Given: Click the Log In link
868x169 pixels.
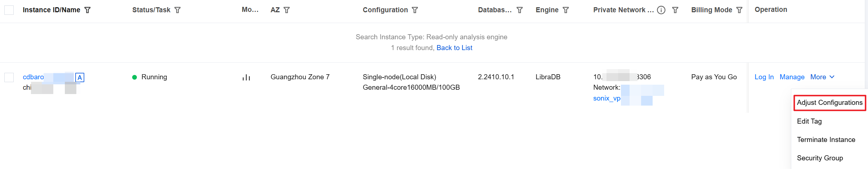Looking at the screenshot, I should click(x=764, y=77).
